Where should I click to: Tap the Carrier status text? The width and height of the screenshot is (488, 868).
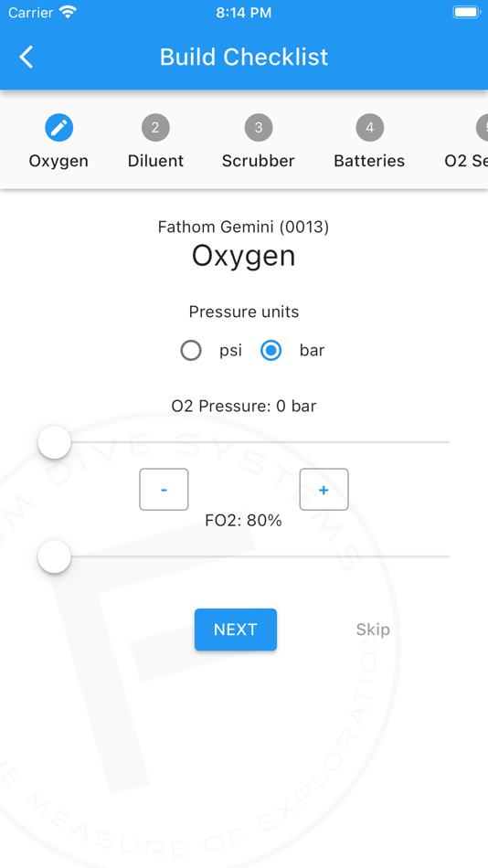(32, 13)
